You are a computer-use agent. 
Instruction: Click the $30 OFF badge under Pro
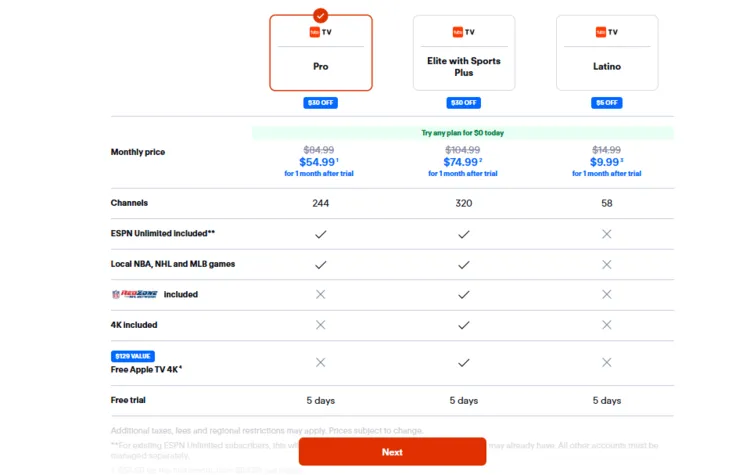(x=320, y=103)
